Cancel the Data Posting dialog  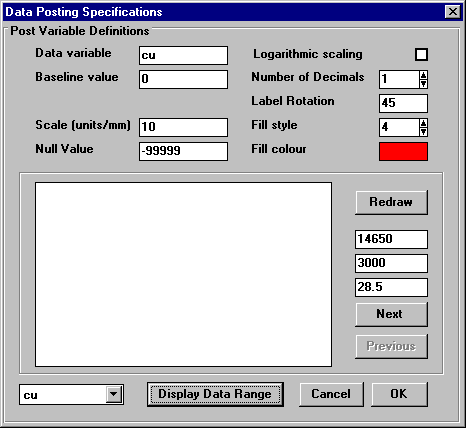331,394
